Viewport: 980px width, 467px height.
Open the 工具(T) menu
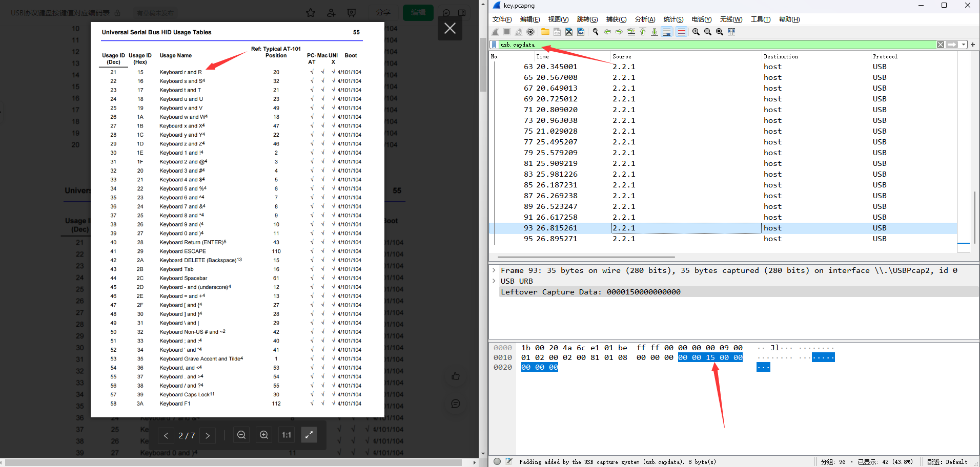point(761,19)
